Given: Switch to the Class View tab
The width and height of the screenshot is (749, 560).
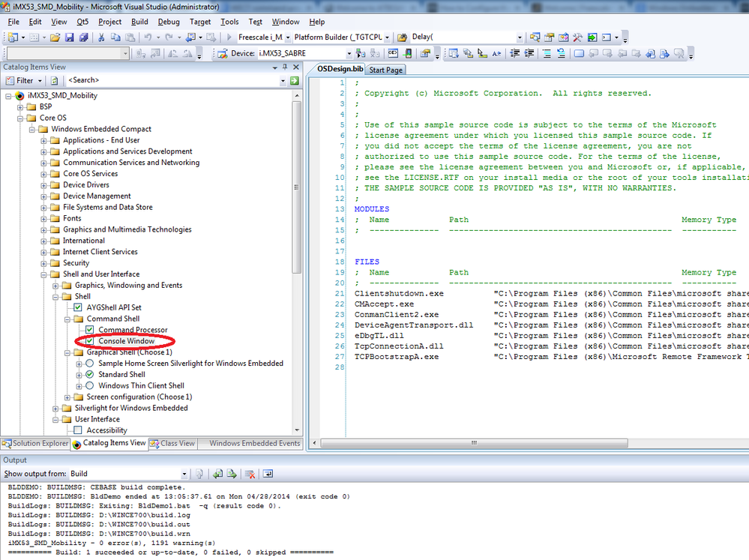Looking at the screenshot, I should click(172, 443).
